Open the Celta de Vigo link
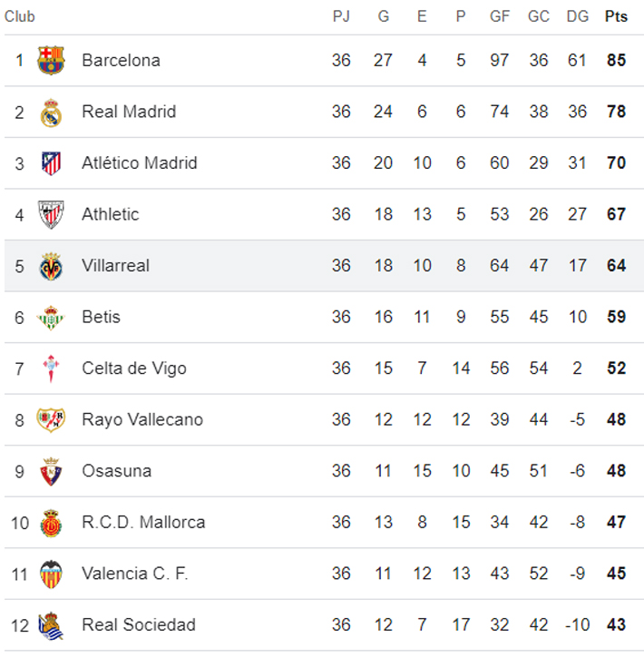 tap(134, 368)
